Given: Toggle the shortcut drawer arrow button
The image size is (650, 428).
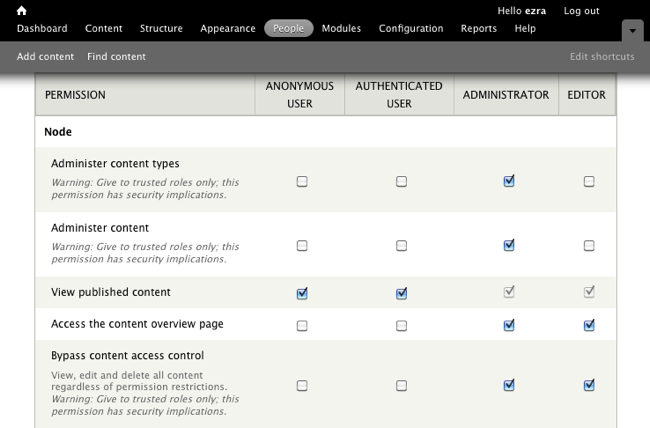Looking at the screenshot, I should (x=632, y=30).
